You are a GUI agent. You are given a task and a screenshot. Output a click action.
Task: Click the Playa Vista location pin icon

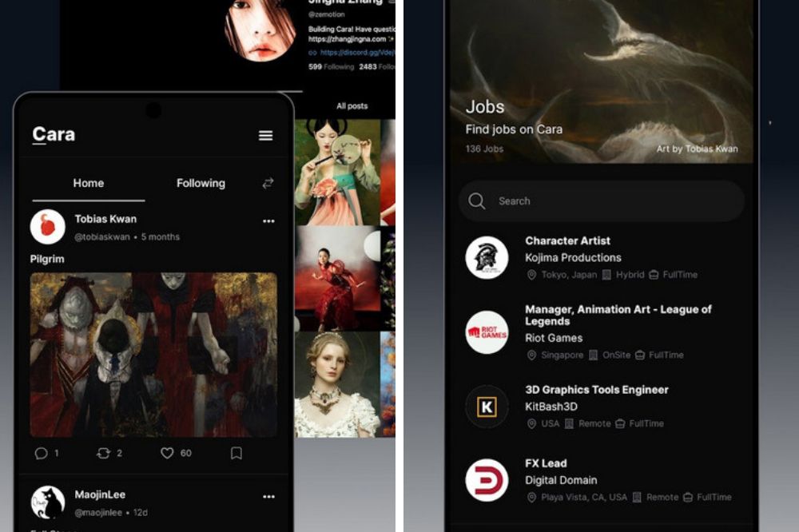[x=531, y=498]
